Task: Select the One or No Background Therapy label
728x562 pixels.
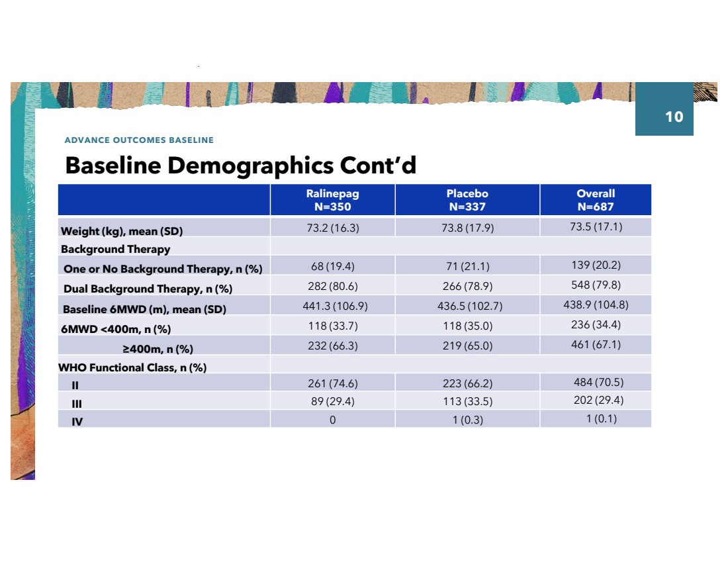Action: pyautogui.click(x=163, y=269)
